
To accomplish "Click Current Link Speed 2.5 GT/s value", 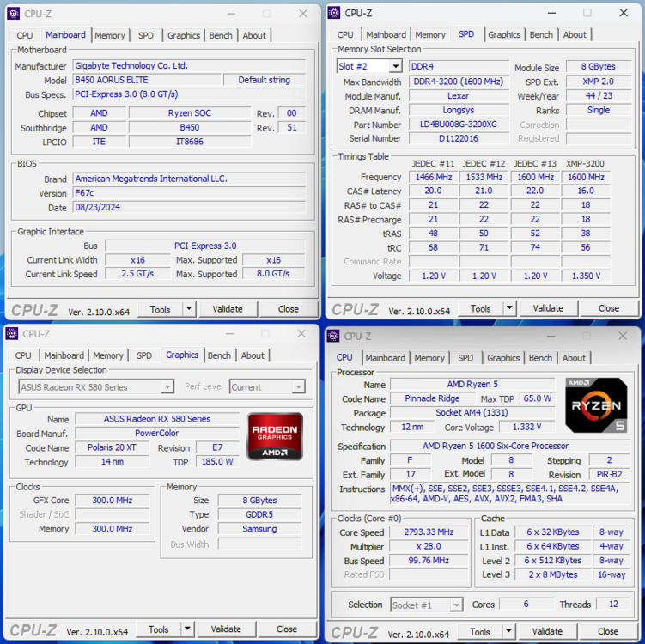I will point(137,274).
